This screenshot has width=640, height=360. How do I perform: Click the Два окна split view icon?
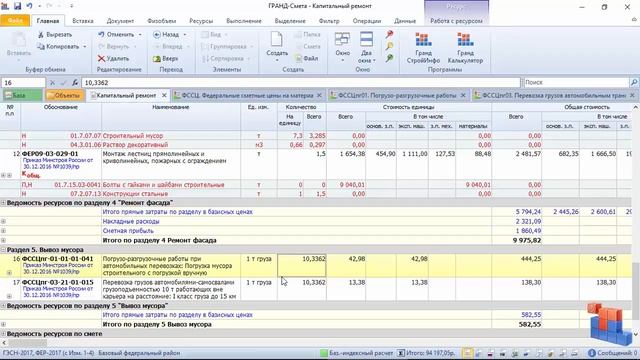[366, 40]
